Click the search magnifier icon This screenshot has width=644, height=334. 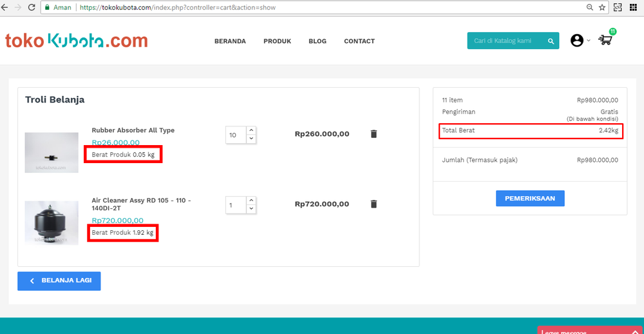tap(551, 41)
